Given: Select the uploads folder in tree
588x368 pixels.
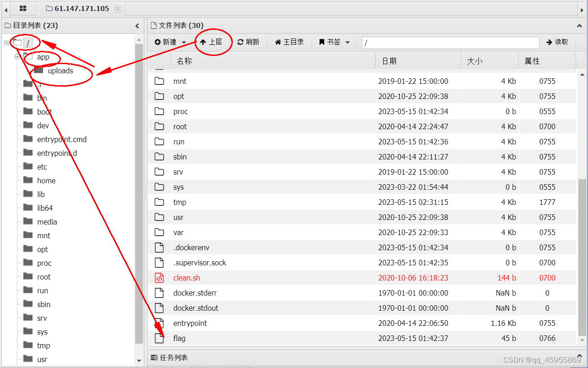Looking at the screenshot, I should (60, 71).
